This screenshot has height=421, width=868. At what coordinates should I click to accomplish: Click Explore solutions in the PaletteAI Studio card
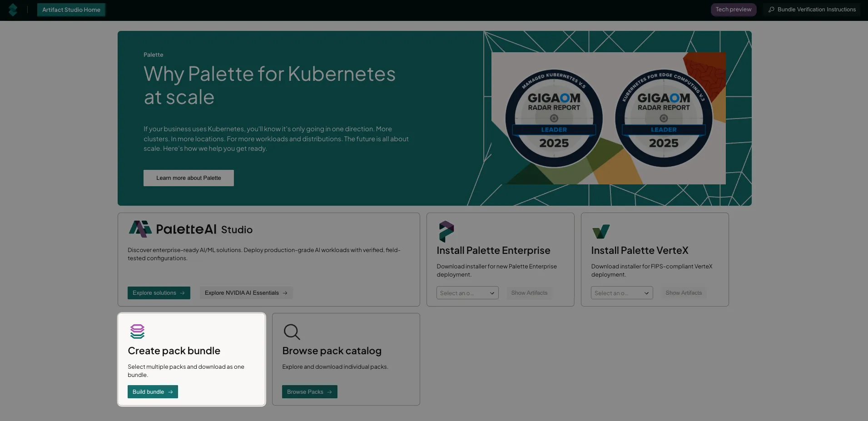(x=159, y=293)
